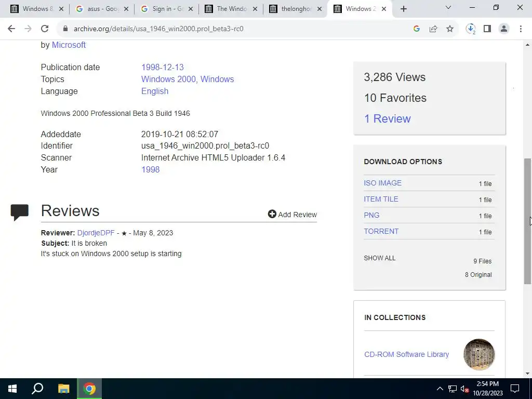Download the ITEM TILE file
The height and width of the screenshot is (399, 532).
click(381, 199)
